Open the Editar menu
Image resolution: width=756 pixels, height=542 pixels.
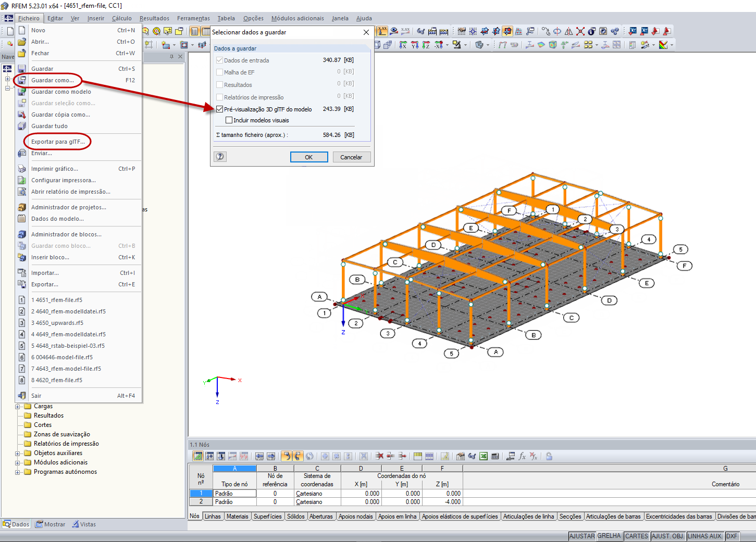click(55, 18)
